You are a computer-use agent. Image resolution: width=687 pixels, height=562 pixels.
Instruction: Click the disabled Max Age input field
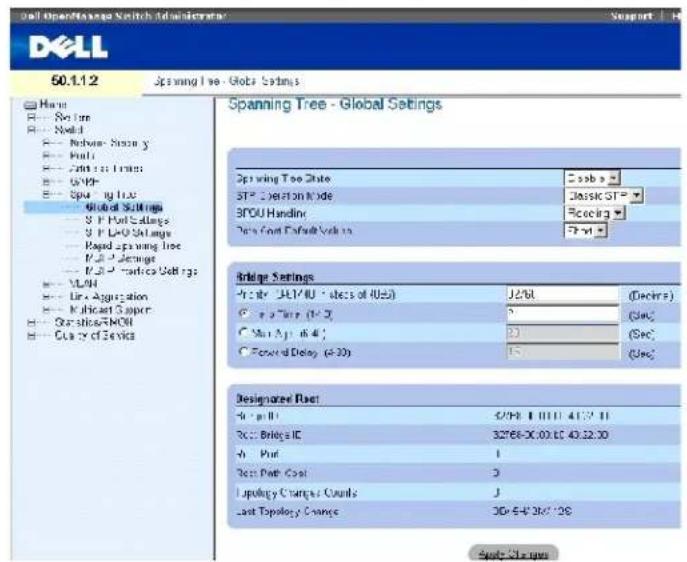coord(563,333)
